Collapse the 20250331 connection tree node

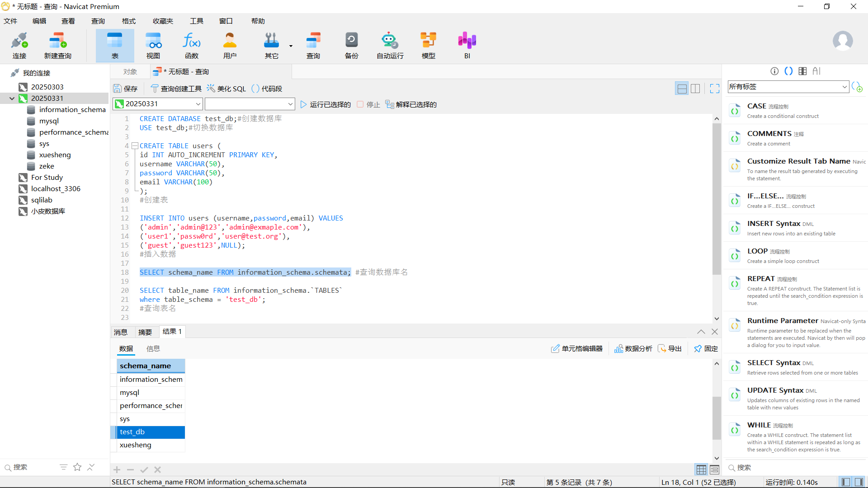(12, 98)
